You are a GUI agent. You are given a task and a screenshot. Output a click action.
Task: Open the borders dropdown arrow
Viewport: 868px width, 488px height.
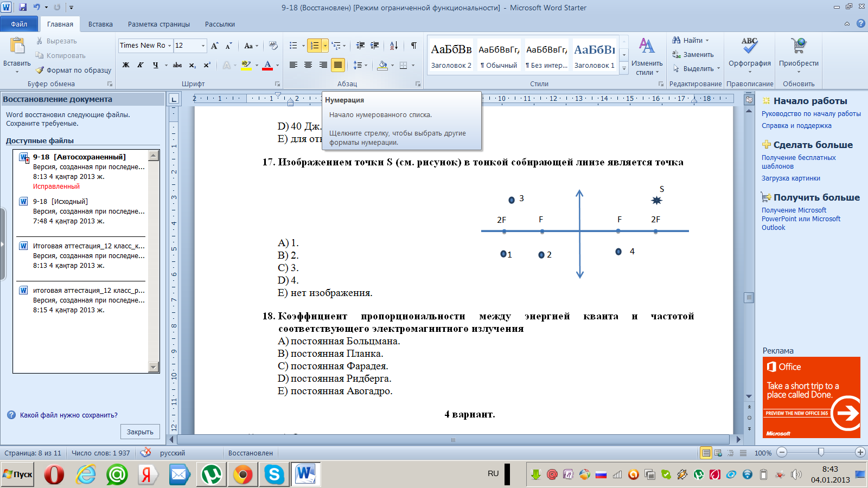coord(413,65)
